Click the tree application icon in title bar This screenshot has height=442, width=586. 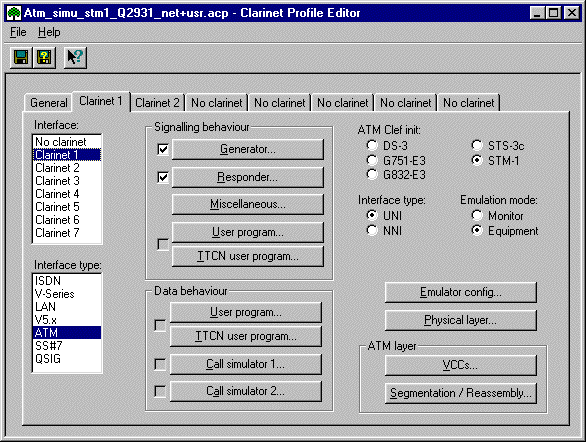[x=14, y=13]
